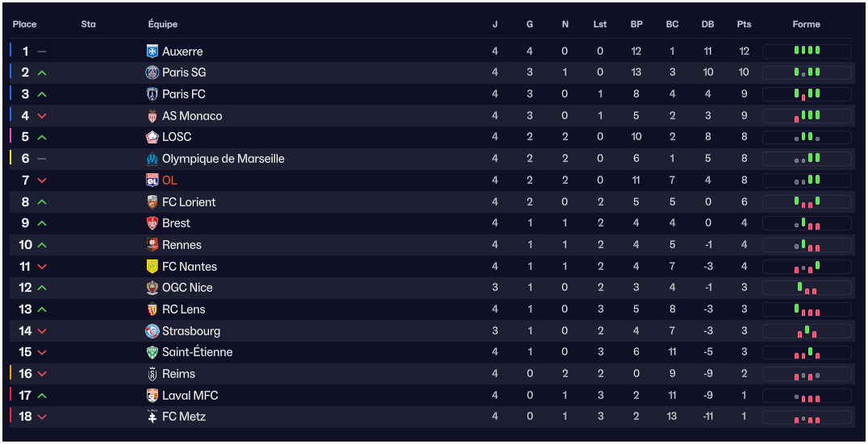
Task: Sort by the Équipe column header
Action: point(163,24)
